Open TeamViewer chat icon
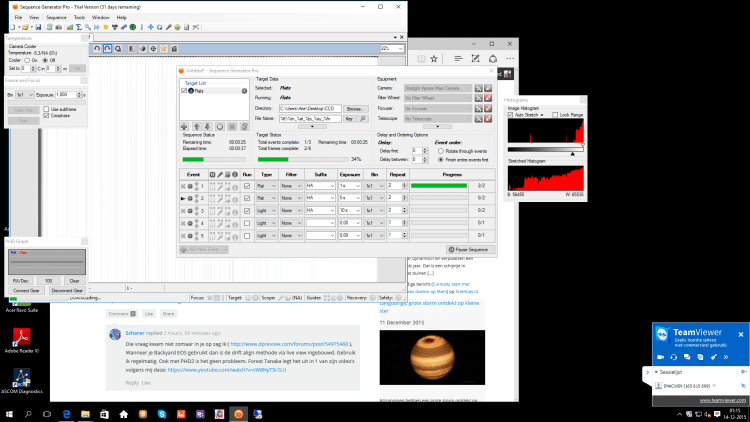 pos(687,357)
